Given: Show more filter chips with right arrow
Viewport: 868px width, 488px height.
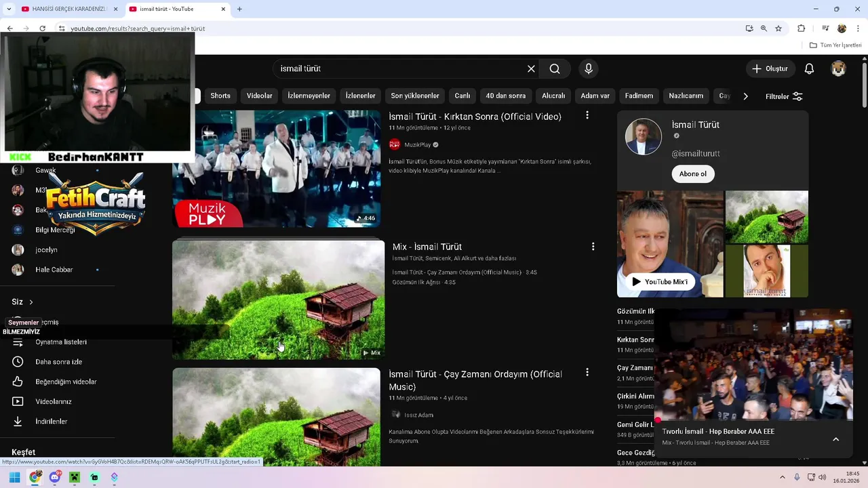Looking at the screenshot, I should [745, 96].
